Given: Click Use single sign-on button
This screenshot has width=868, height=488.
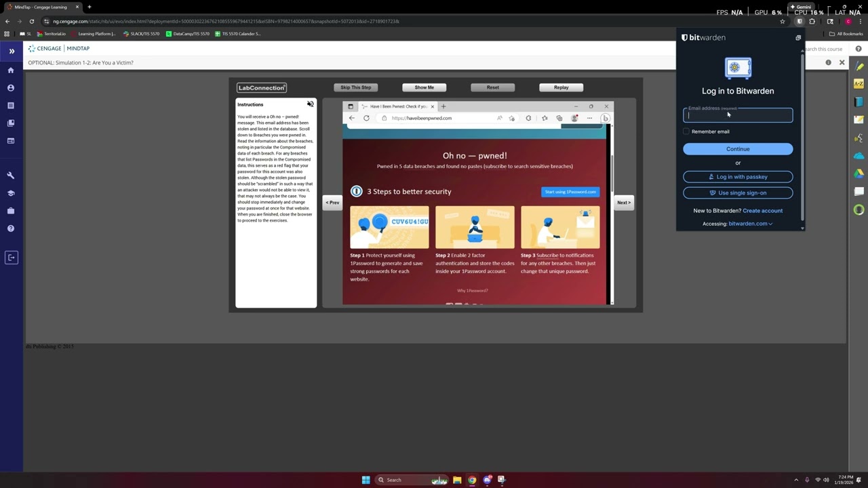Looking at the screenshot, I should pos(738,192).
